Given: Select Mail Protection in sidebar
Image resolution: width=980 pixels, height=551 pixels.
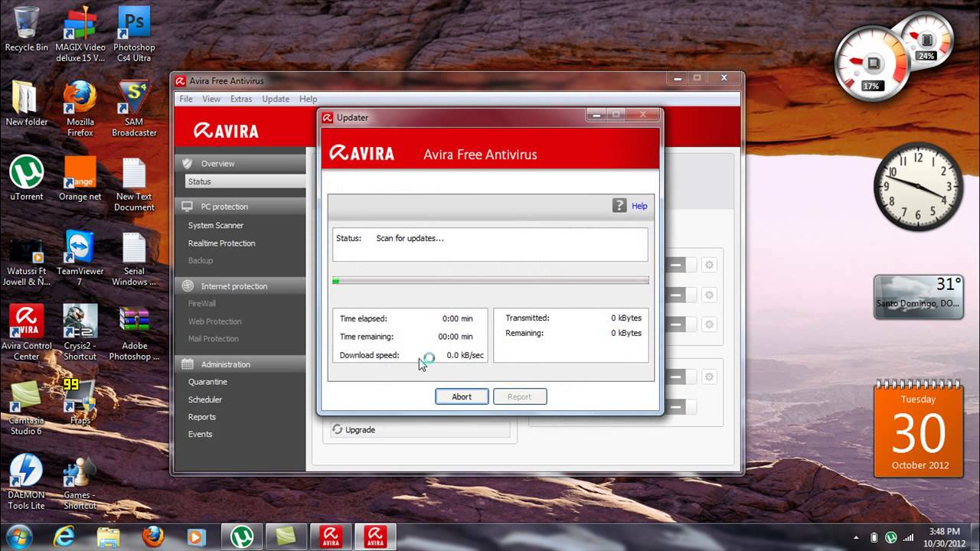Looking at the screenshot, I should (x=214, y=338).
